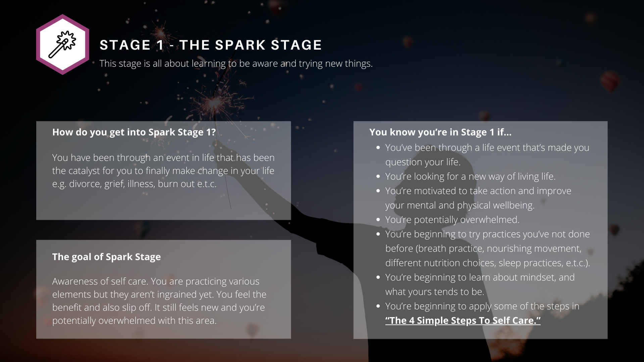Click the bullet about life event questioning
Image resolution: width=644 pixels, height=362 pixels.
487,155
